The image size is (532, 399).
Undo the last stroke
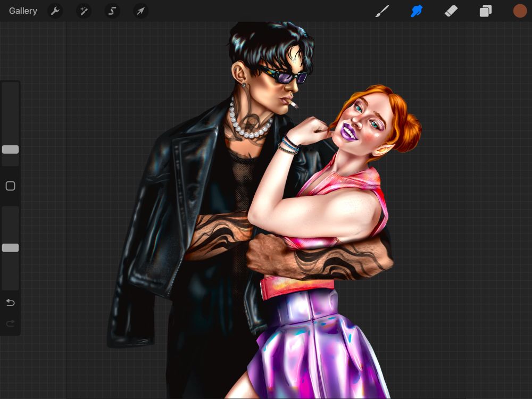pyautogui.click(x=10, y=302)
